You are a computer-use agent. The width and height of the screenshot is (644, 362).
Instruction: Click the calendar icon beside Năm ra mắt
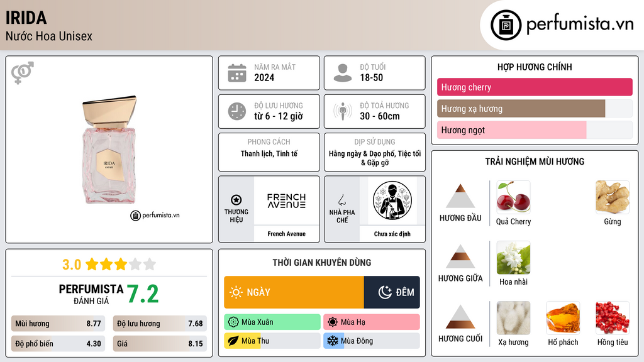[x=237, y=73]
